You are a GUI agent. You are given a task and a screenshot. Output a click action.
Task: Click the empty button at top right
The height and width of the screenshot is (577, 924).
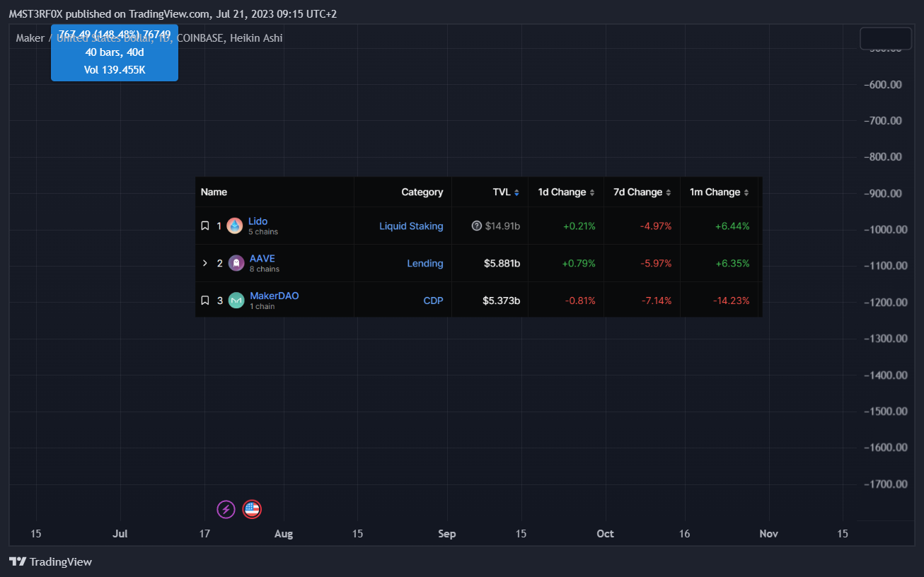point(886,38)
